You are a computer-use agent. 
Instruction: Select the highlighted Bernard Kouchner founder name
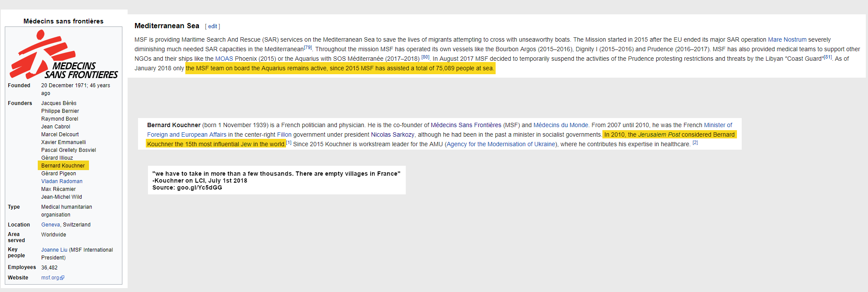coord(63,166)
